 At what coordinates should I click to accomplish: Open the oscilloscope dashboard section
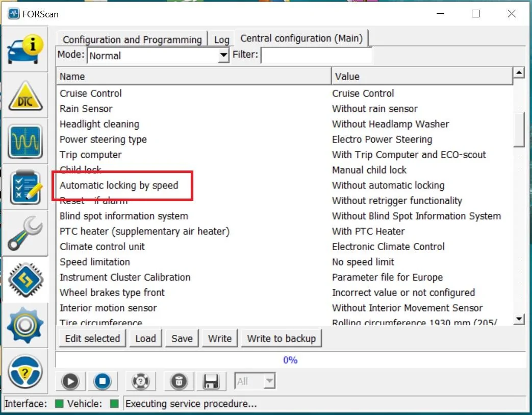(26, 141)
